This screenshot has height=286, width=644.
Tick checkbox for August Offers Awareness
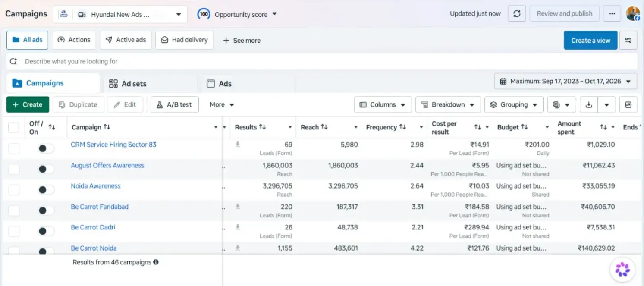[14, 169]
